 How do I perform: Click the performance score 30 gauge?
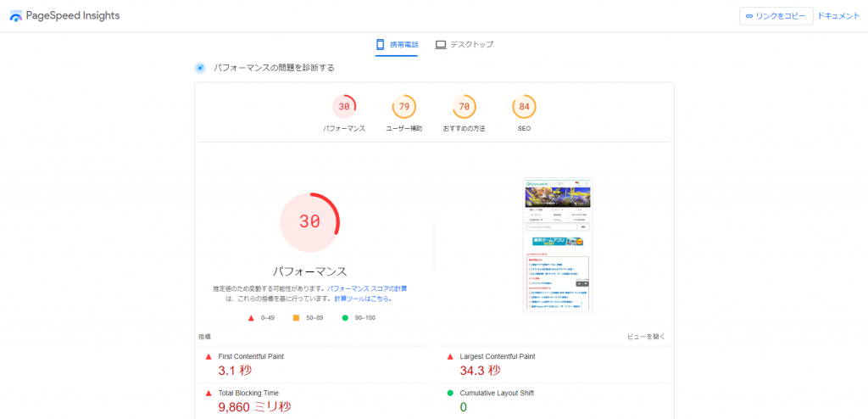[344, 107]
